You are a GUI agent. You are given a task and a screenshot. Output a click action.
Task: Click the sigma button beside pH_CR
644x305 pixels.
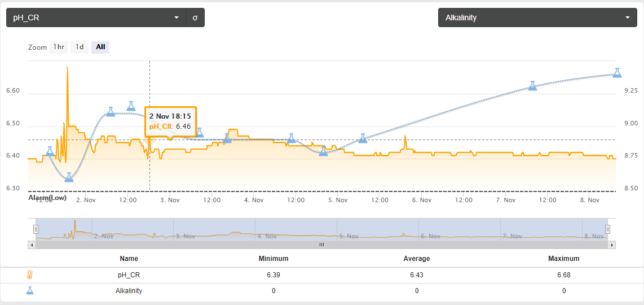coord(195,18)
